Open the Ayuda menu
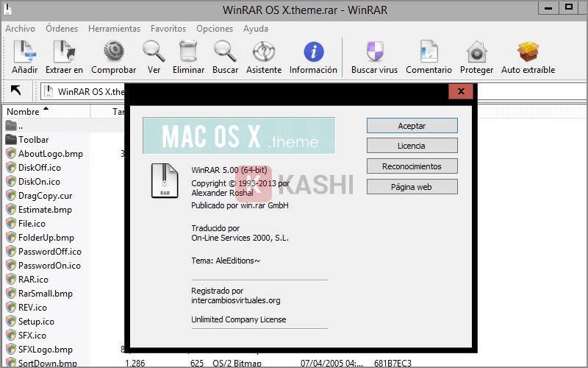This screenshot has height=368, width=588. tap(256, 29)
